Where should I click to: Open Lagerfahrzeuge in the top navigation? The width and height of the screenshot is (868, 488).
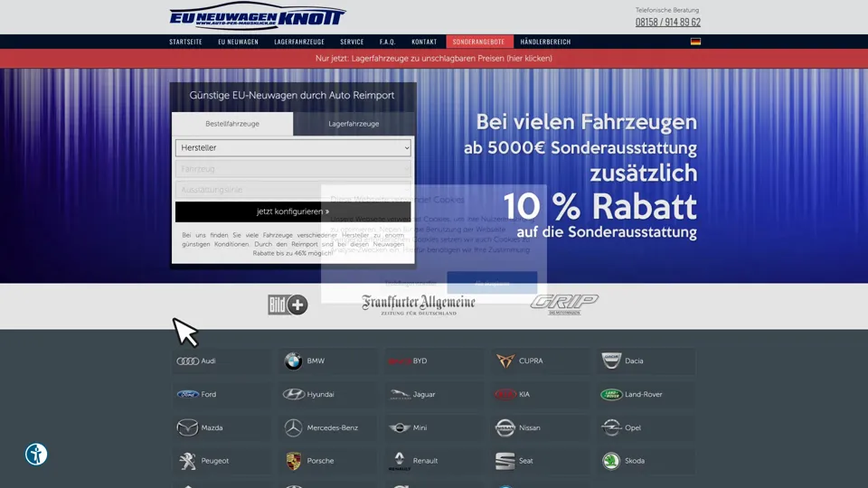coord(299,42)
